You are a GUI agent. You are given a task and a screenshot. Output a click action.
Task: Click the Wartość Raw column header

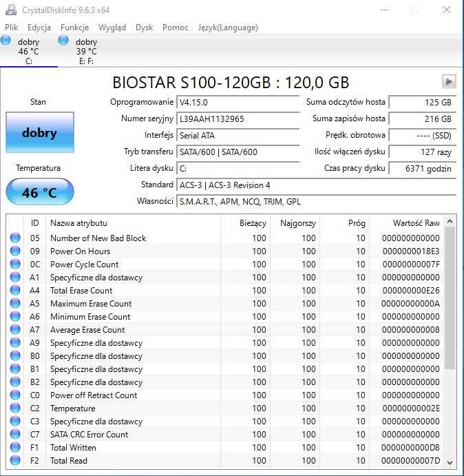pyautogui.click(x=406, y=223)
